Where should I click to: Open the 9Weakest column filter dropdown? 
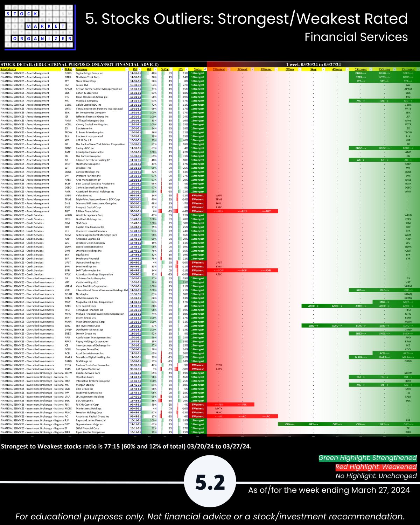(x=229, y=69)
